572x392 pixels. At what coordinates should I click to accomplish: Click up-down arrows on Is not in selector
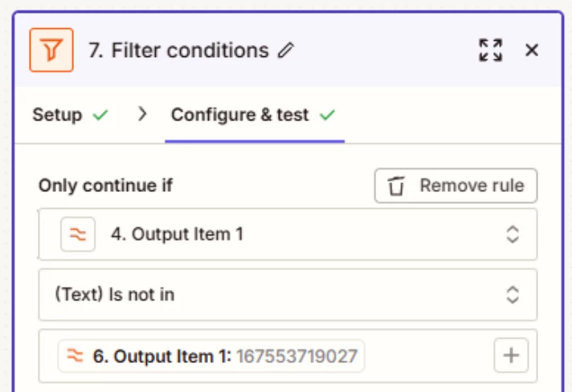[x=513, y=295]
